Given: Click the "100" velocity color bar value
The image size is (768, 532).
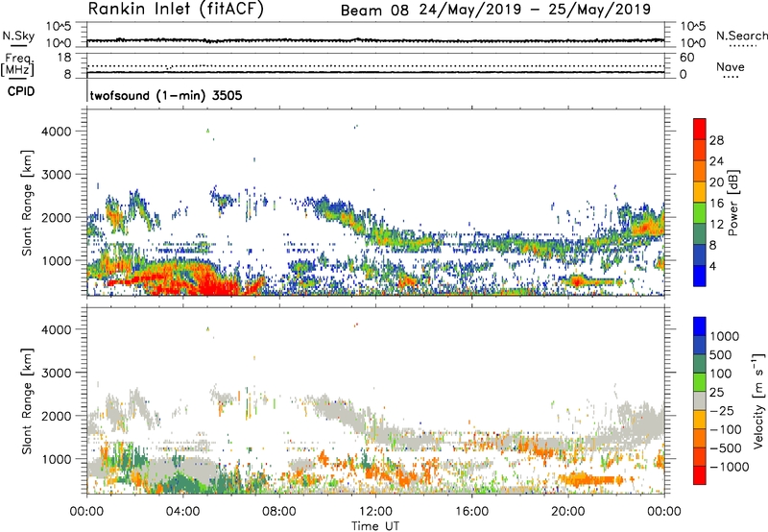Looking at the screenshot, I should pos(723,374).
